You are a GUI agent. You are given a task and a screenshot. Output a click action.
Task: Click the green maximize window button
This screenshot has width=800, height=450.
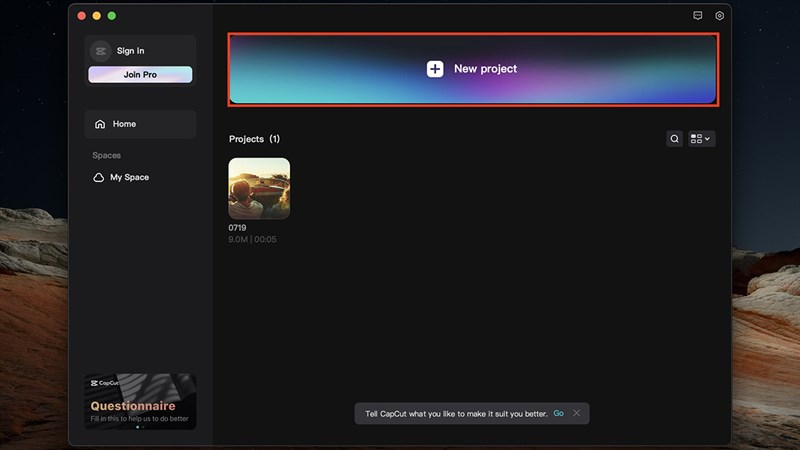tap(112, 16)
